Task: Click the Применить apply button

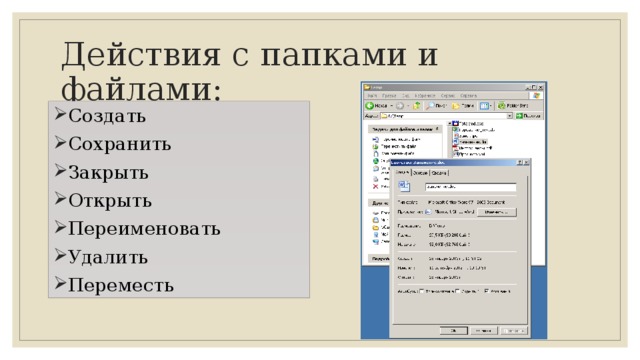Action: click(514, 331)
